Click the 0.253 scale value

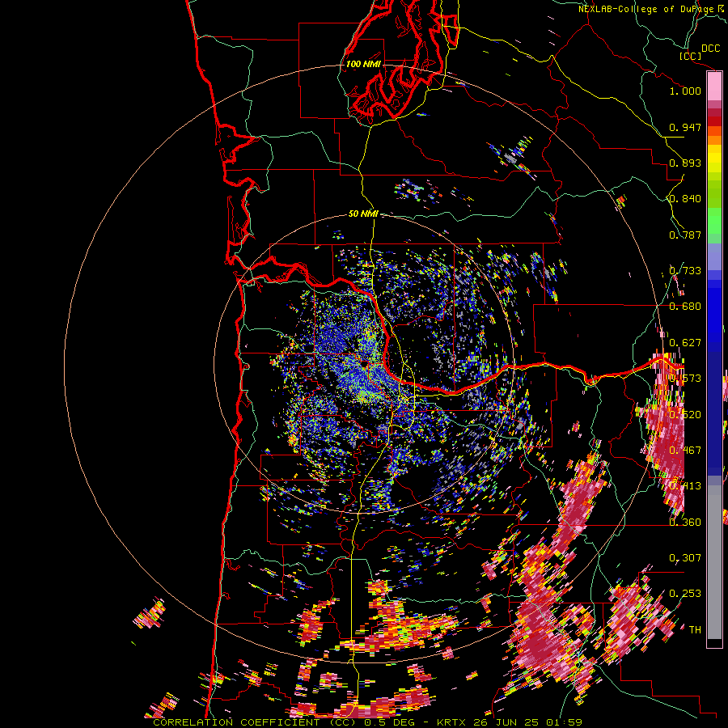(x=685, y=594)
